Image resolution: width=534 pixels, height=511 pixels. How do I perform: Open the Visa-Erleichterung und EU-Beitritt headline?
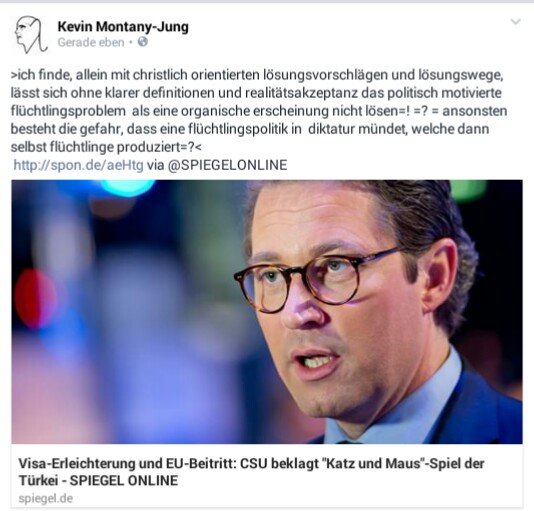pyautogui.click(x=251, y=472)
